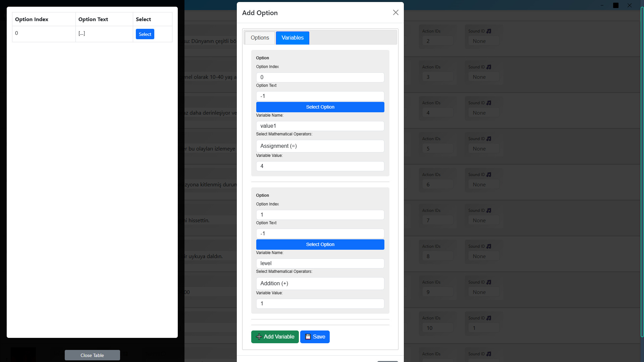The width and height of the screenshot is (644, 362).
Task: Click the Variable Name field containing value1
Action: click(x=320, y=126)
